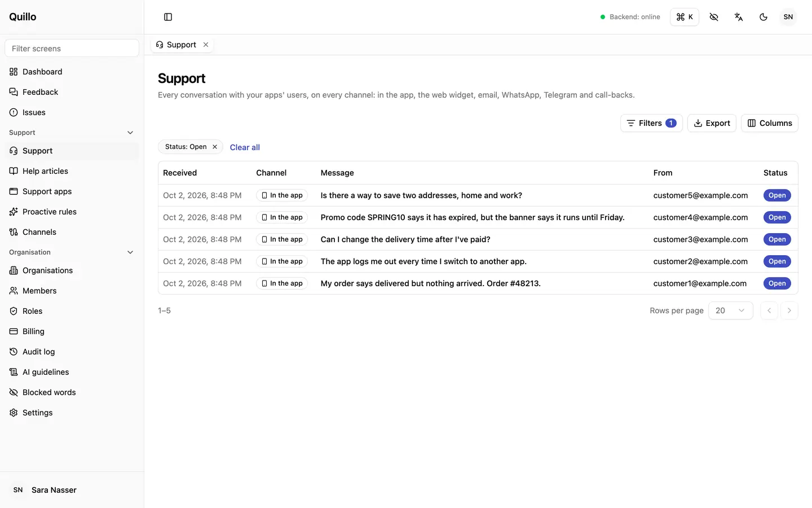Export the conversations list

(x=712, y=123)
